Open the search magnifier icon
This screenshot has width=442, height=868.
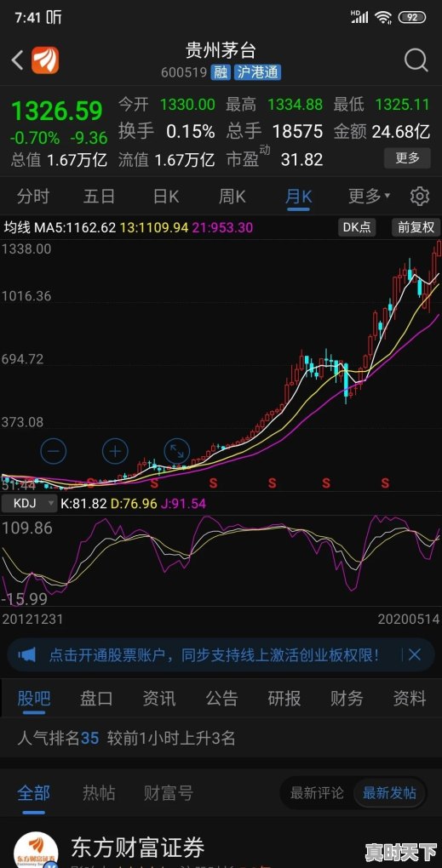pos(416,60)
